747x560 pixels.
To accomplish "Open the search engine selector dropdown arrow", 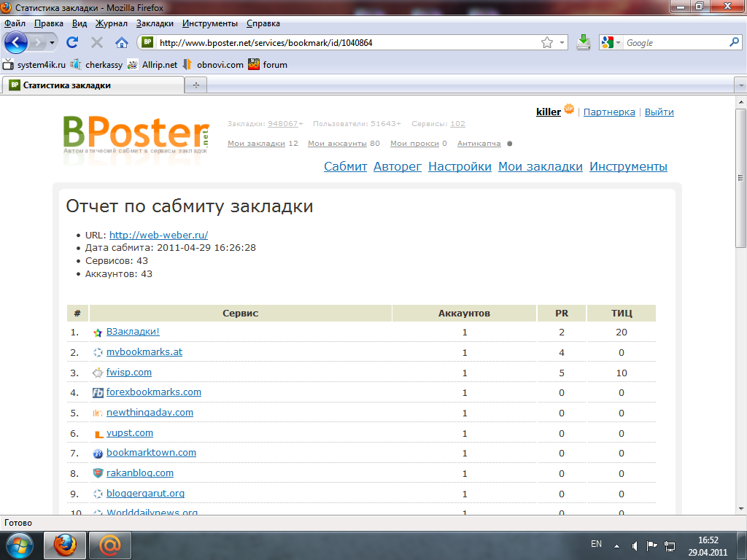I will coord(619,43).
